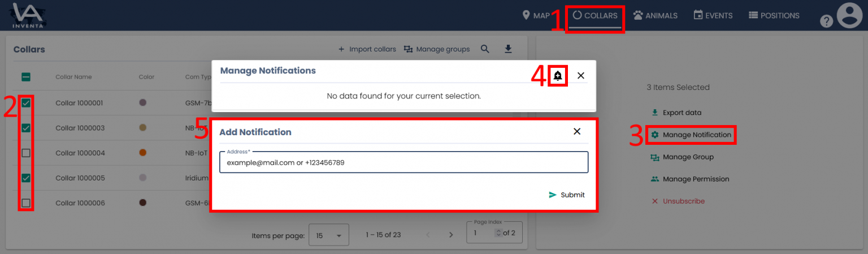Viewport: 868px width, 254px height.
Task: Toggle the select-all collars header checkbox
Action: coord(26,77)
